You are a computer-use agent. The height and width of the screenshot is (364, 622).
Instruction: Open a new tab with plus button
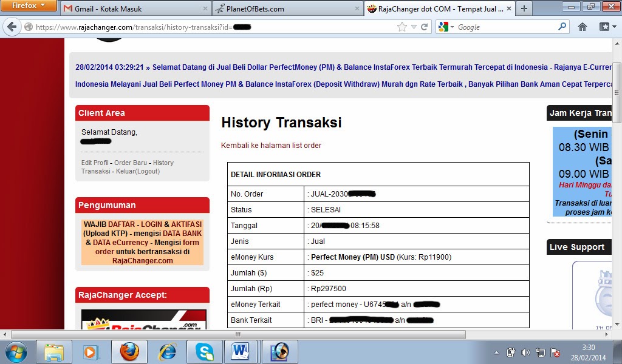coord(524,8)
